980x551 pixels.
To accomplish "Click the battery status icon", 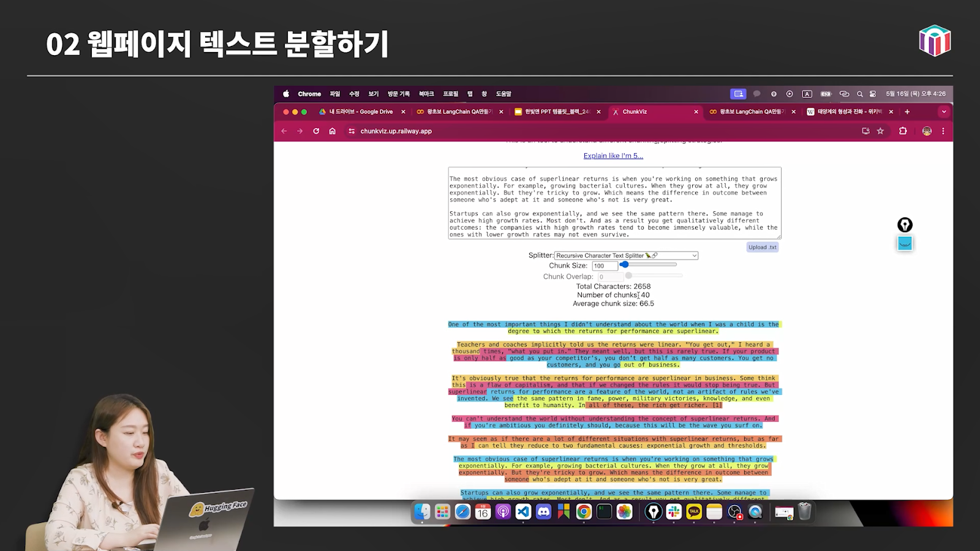I will [826, 94].
